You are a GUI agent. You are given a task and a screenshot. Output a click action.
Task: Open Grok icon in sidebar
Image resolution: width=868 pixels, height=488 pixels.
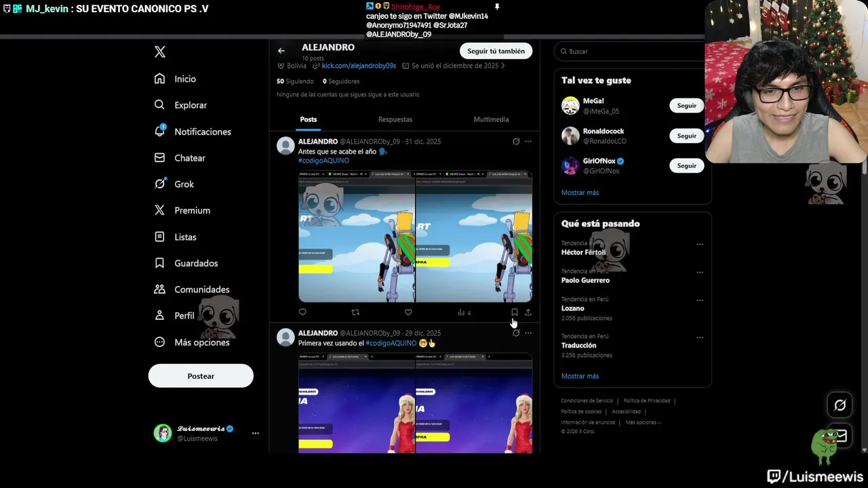pos(159,184)
